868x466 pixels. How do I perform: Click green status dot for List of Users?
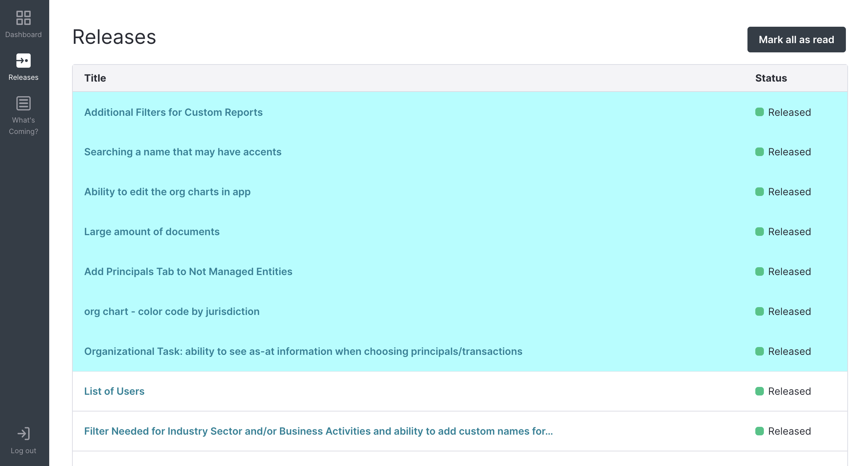click(x=759, y=391)
